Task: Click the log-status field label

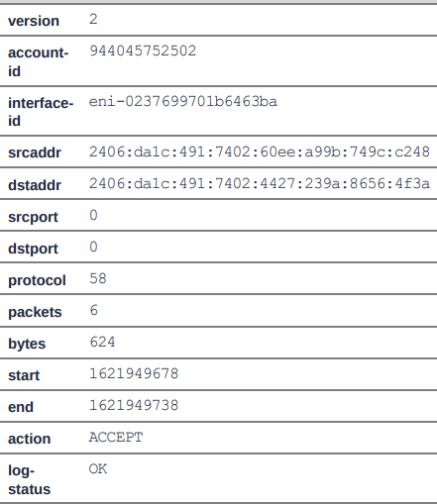Action: coord(30,480)
